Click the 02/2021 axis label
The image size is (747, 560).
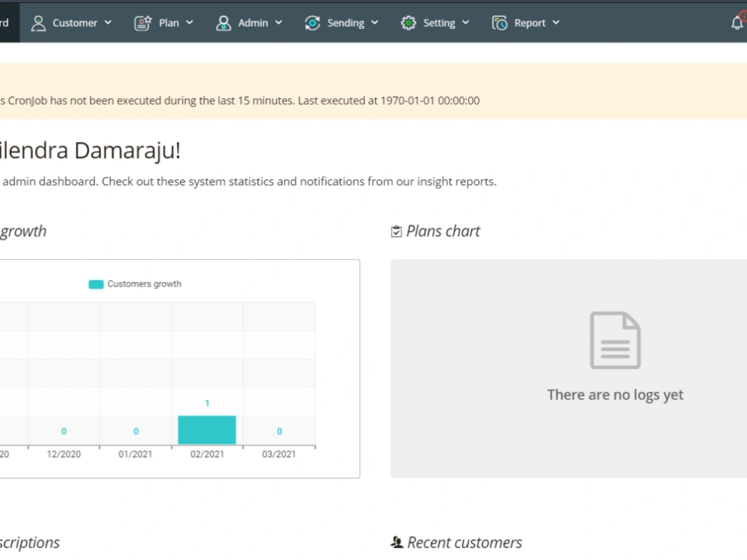tap(207, 454)
